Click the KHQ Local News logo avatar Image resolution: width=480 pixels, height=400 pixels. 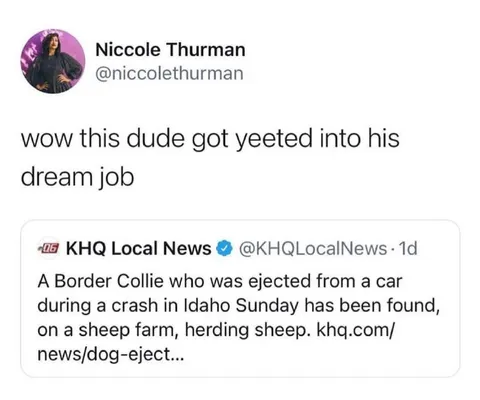click(49, 249)
